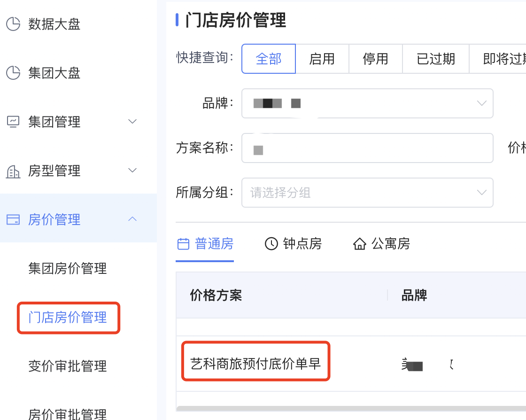Select the 停用 quick filter

pyautogui.click(x=375, y=59)
